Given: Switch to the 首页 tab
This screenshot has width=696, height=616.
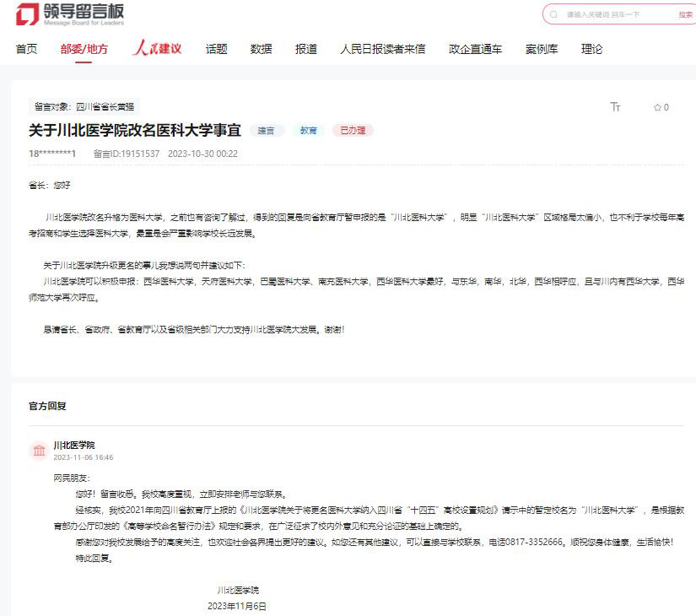Looking at the screenshot, I should (24, 48).
